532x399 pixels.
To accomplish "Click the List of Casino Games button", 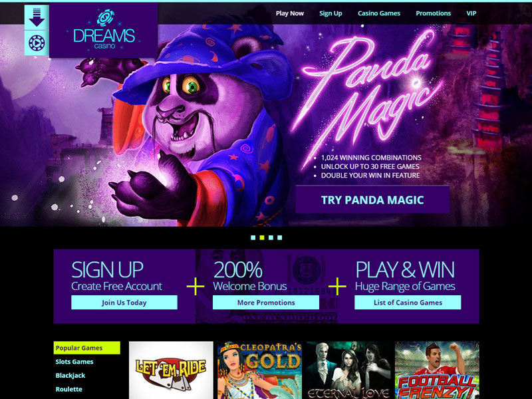I will pyautogui.click(x=408, y=303).
